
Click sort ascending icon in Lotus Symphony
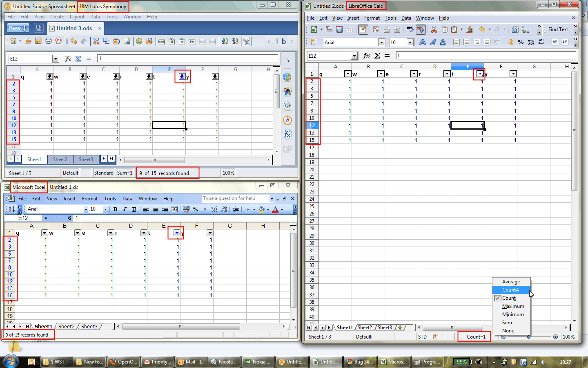tap(225, 41)
